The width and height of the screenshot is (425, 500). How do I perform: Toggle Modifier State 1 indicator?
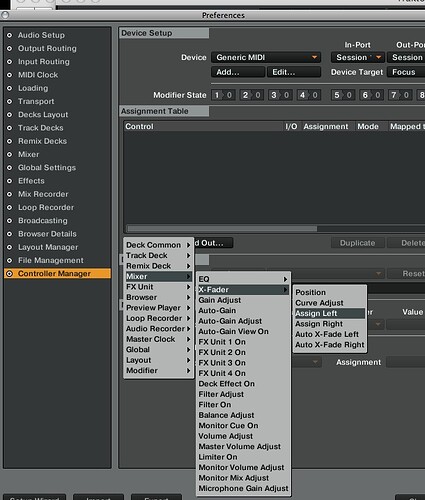coord(223,95)
